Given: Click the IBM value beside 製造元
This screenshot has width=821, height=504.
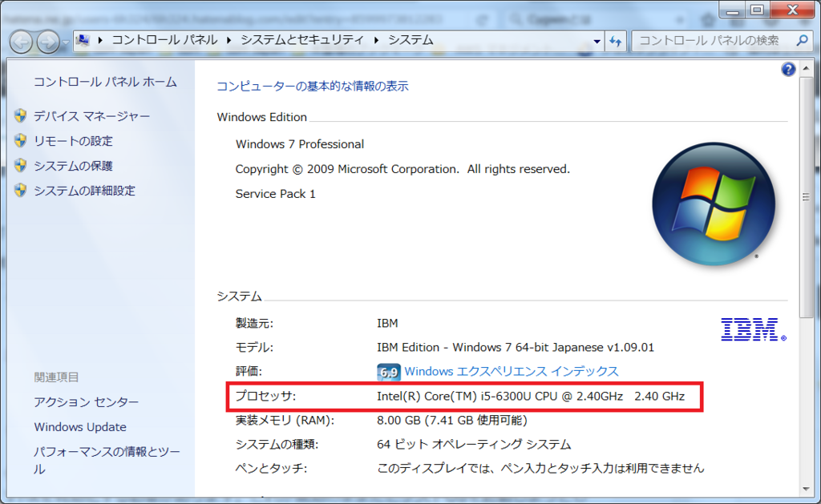Looking at the screenshot, I should [387, 324].
